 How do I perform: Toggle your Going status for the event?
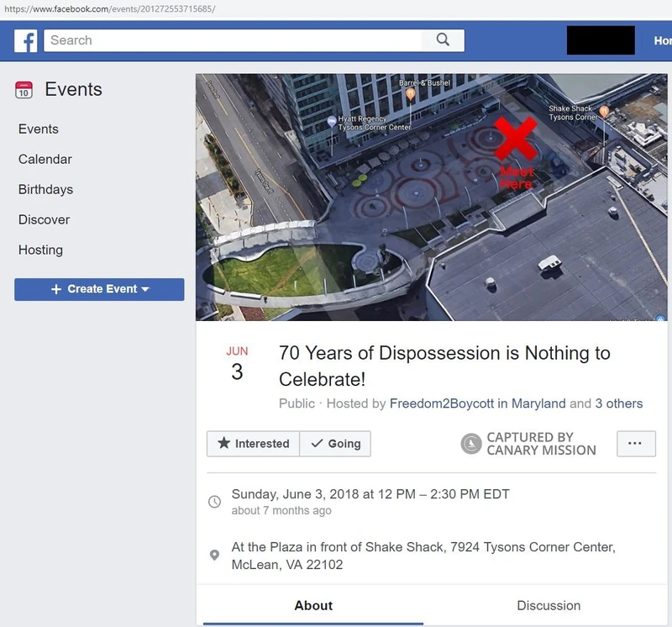tap(336, 444)
